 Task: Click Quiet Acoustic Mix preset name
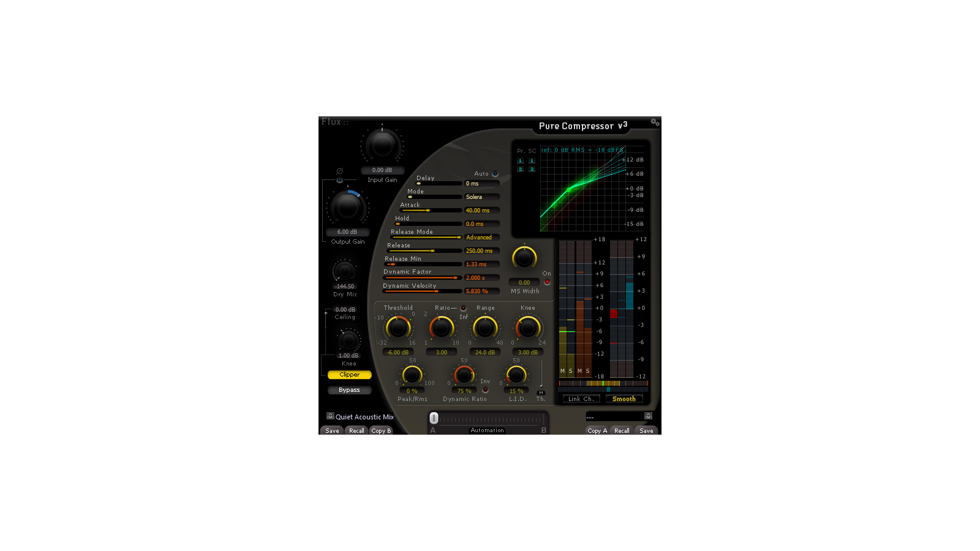(x=364, y=417)
